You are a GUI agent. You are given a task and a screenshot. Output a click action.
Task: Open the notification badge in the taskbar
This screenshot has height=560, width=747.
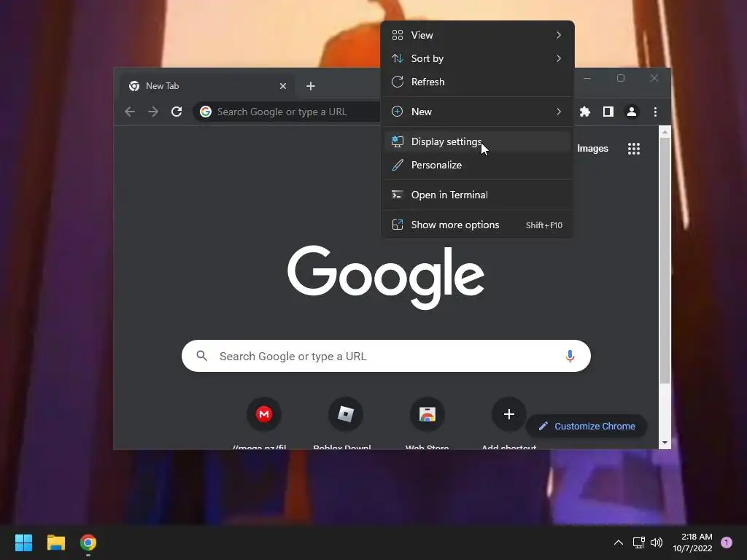click(x=727, y=542)
